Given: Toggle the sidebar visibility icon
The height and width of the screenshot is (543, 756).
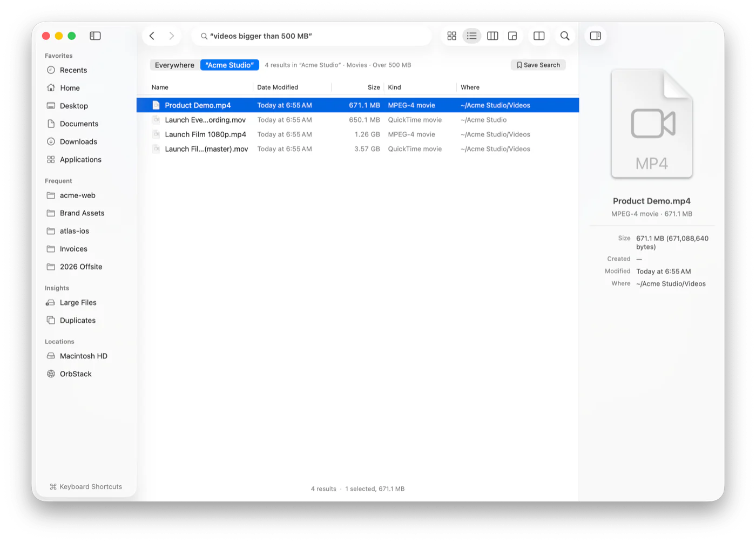Looking at the screenshot, I should (x=95, y=36).
